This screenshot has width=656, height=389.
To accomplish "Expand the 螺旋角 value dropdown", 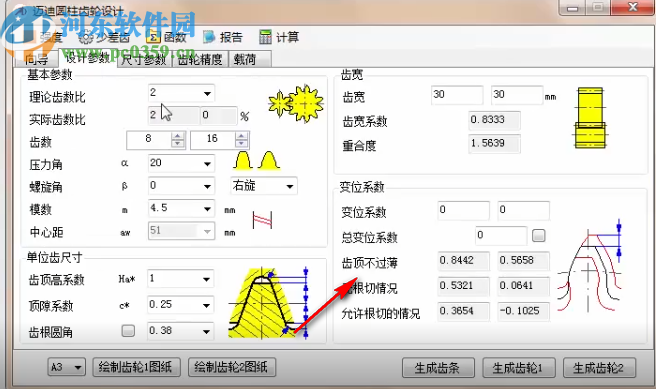I will tap(207, 186).
